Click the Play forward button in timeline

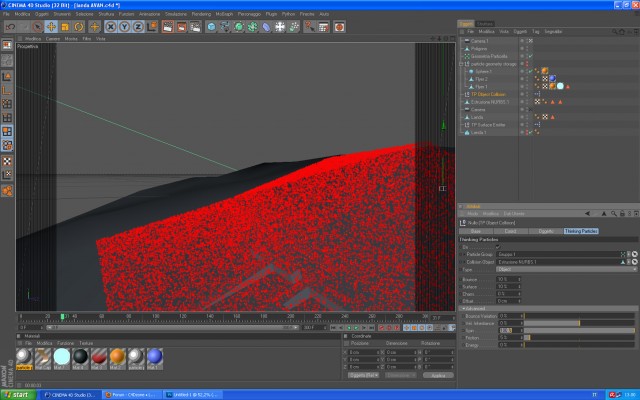(x=356, y=328)
